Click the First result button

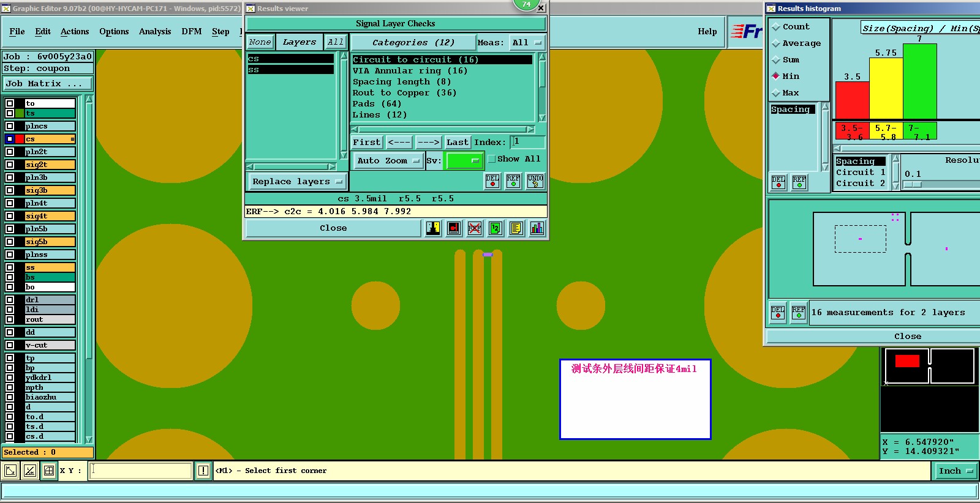click(367, 142)
